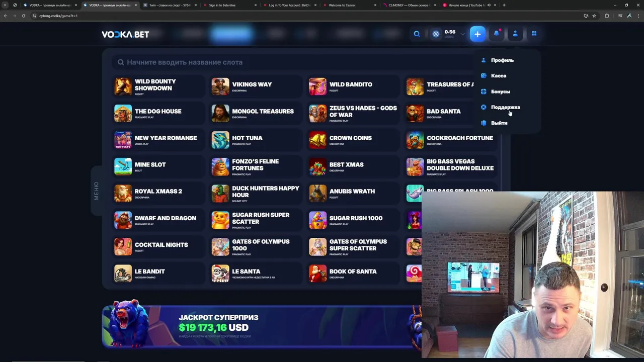The width and height of the screenshot is (644, 362).
Task: Open Sugar Rush Super Scatter slot
Action: click(x=256, y=220)
